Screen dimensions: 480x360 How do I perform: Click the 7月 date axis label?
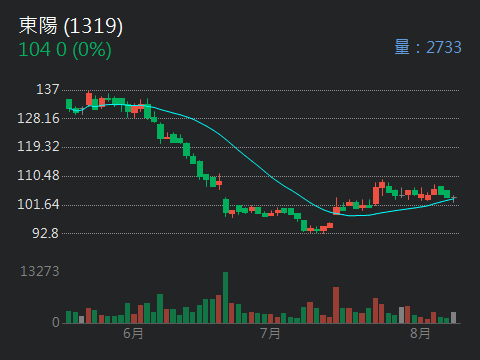tap(270, 333)
